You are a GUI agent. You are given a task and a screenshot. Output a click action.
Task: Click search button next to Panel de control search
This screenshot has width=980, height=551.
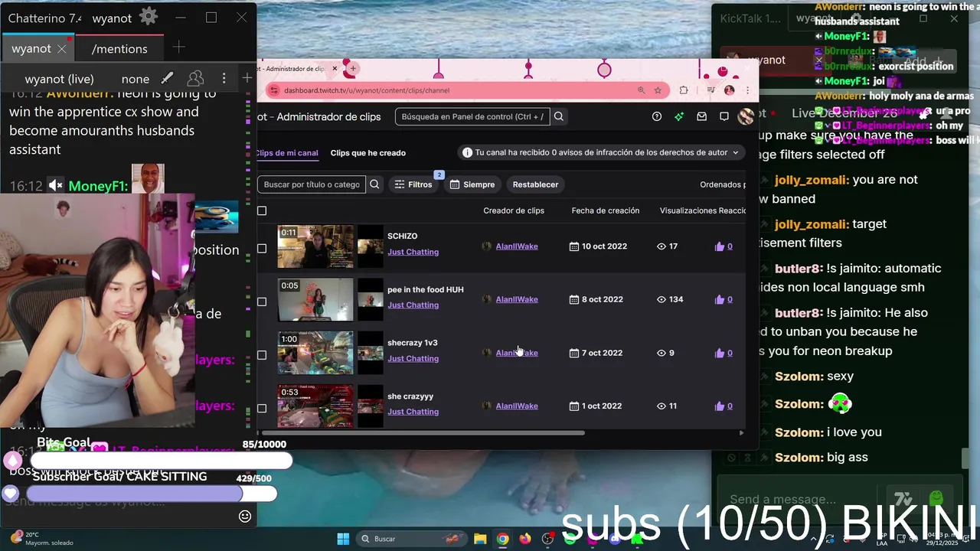[x=559, y=116]
